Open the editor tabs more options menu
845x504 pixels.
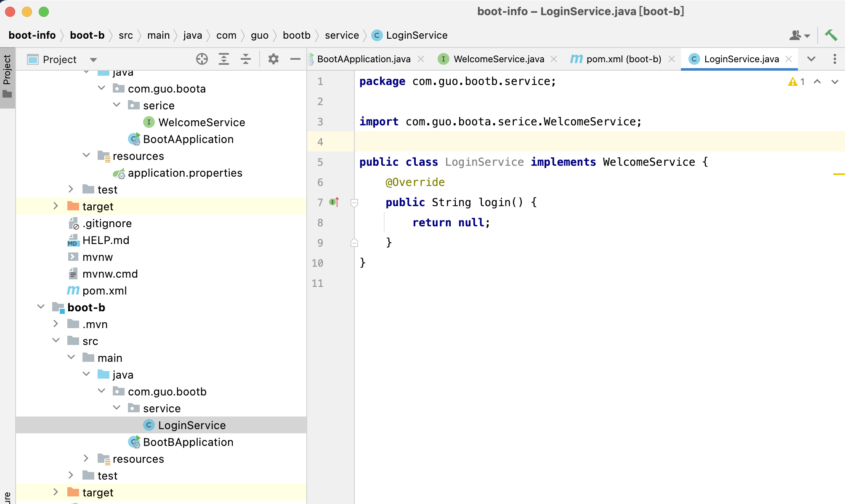835,59
